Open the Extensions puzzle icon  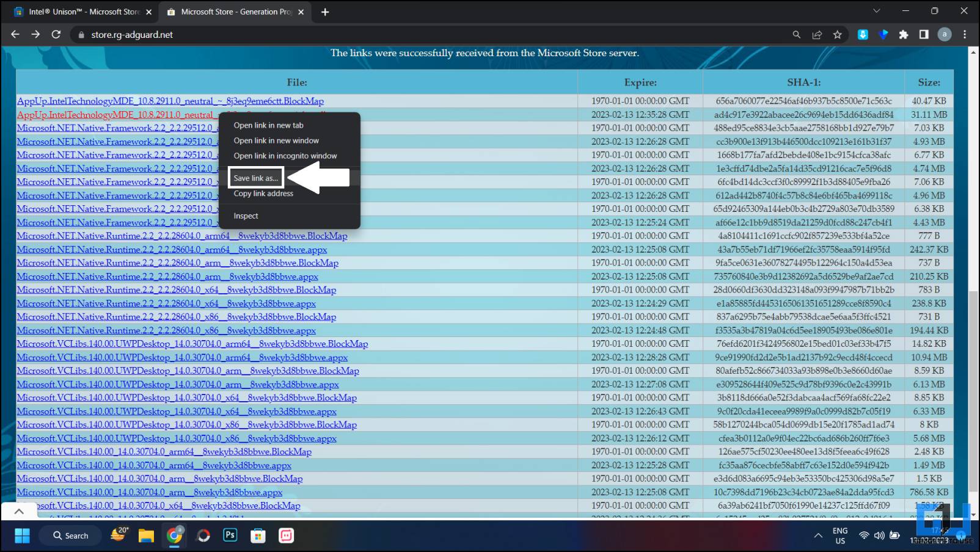[903, 35]
